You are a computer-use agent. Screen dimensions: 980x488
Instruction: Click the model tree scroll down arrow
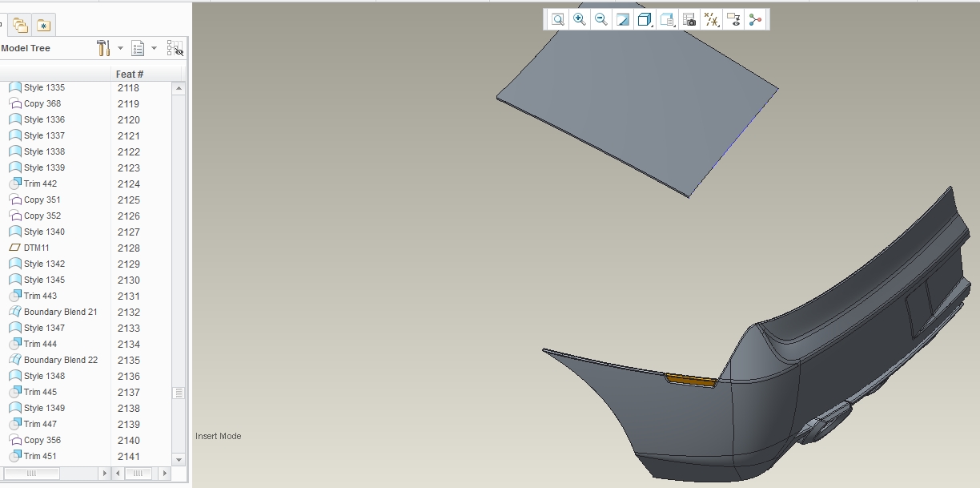point(179,460)
